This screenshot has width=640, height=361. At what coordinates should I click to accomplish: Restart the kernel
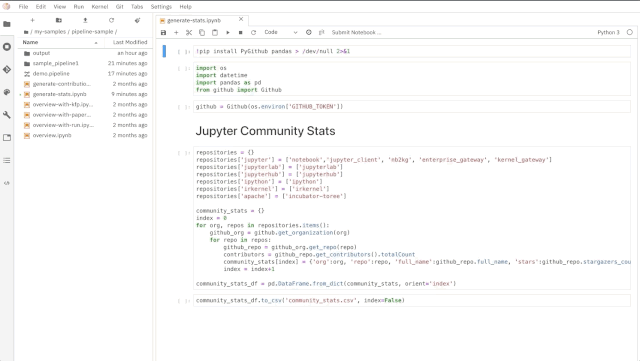point(253,32)
